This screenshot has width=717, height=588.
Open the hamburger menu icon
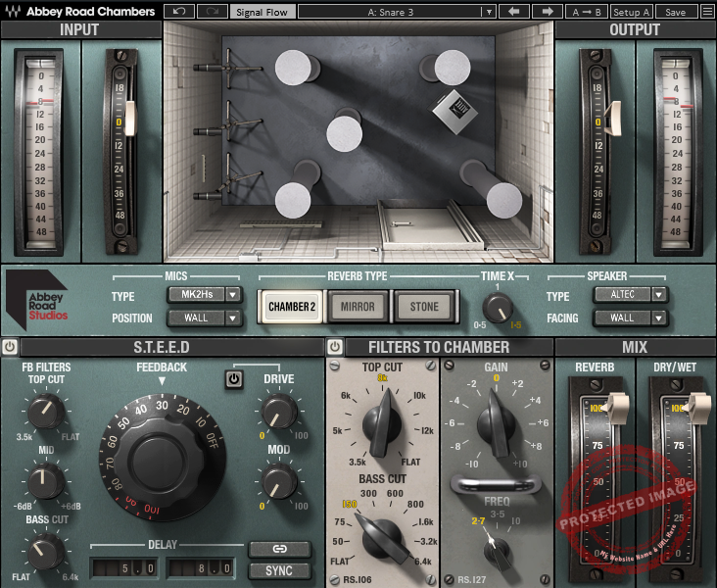point(707,12)
